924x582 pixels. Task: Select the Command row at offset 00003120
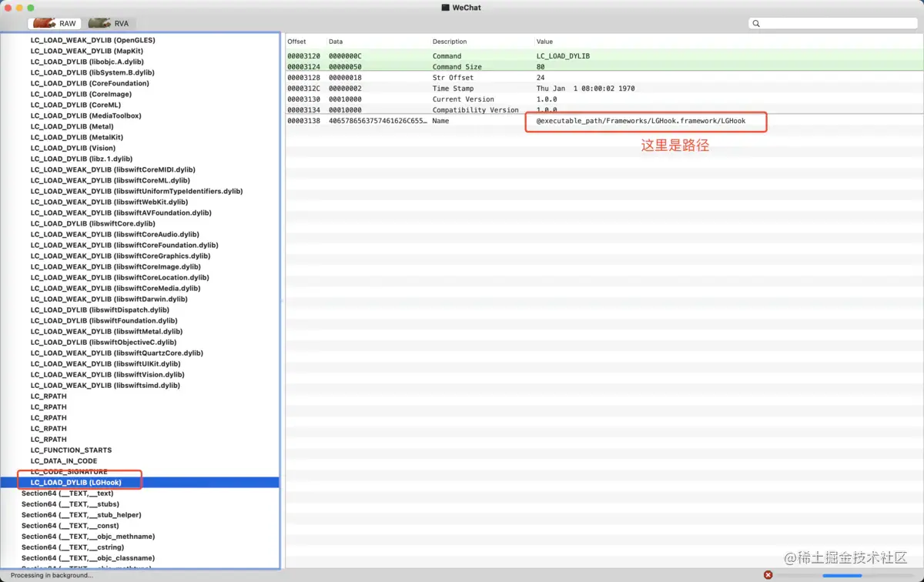(x=604, y=55)
